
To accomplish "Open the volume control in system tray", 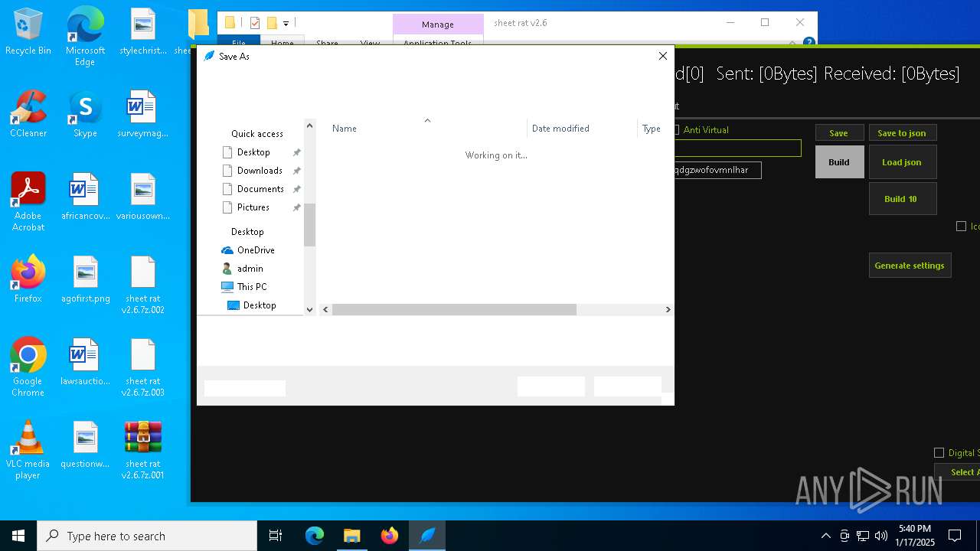I will coord(881,536).
